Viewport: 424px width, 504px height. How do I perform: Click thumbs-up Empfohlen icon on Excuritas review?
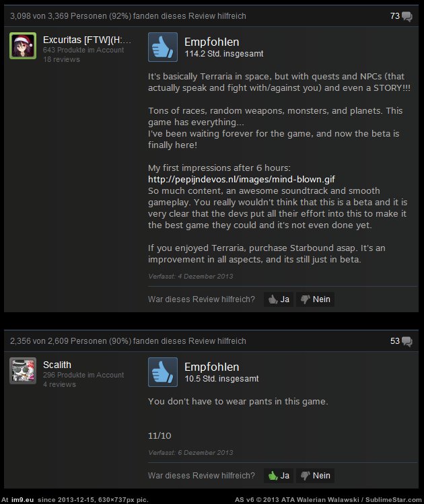163,47
